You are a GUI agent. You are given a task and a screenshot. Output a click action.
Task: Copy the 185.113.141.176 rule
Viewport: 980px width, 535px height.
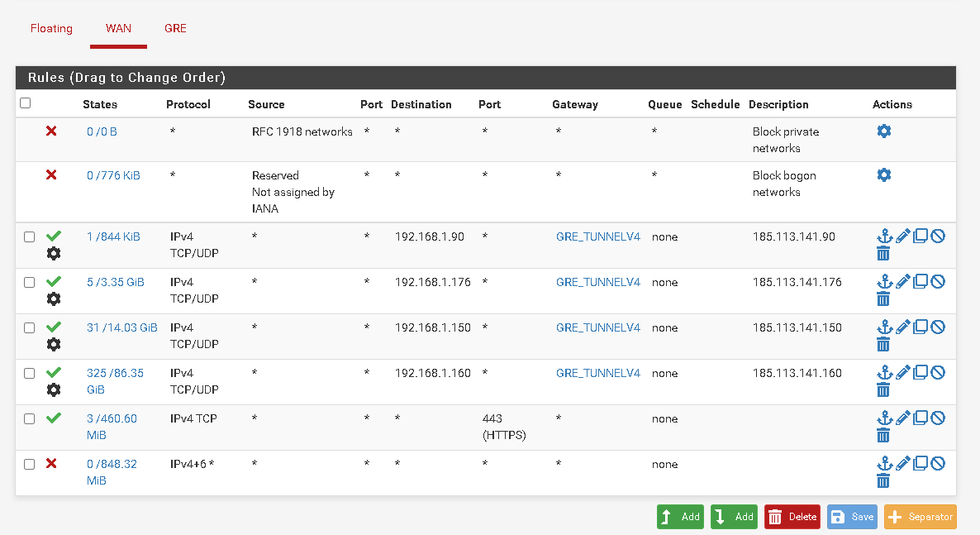coord(920,282)
